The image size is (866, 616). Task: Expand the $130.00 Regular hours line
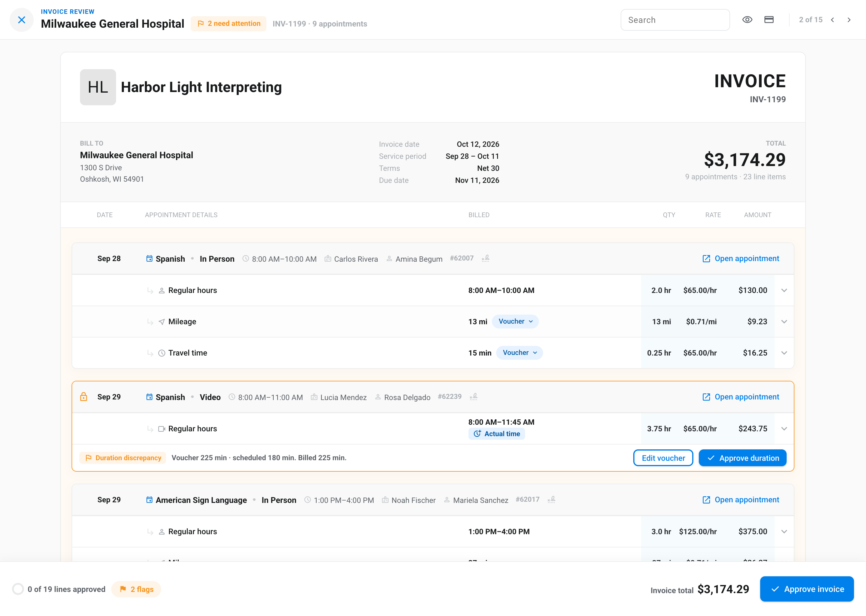pos(784,290)
